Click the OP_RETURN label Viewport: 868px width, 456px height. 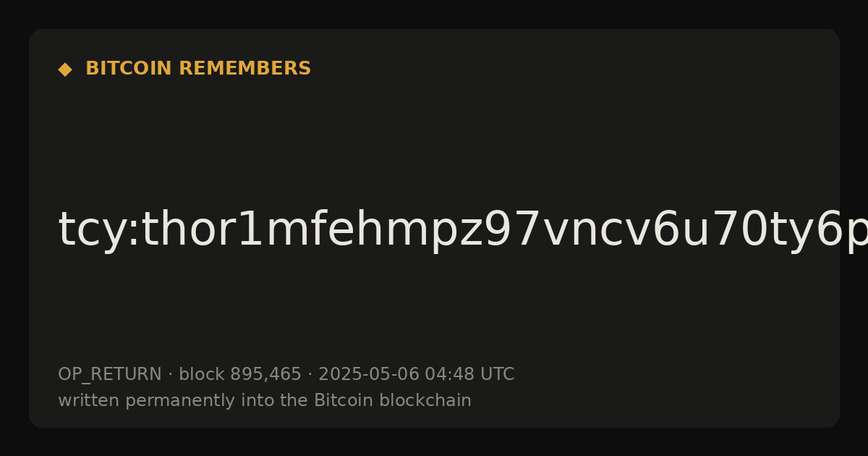(109, 375)
